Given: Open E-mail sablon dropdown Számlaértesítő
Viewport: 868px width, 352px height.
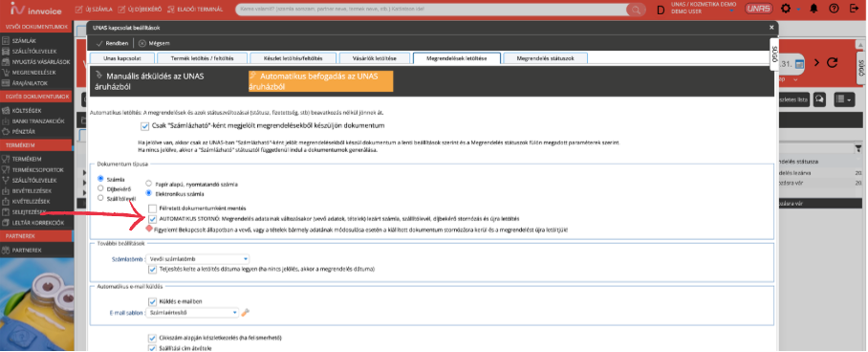Looking at the screenshot, I should (193, 313).
